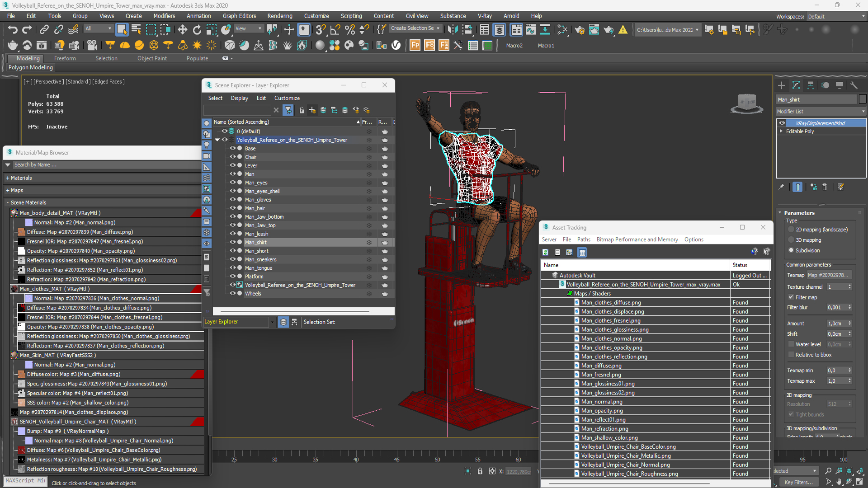The width and height of the screenshot is (868, 488).
Task: Click the Man_shirt object color swatch
Action: click(863, 99)
